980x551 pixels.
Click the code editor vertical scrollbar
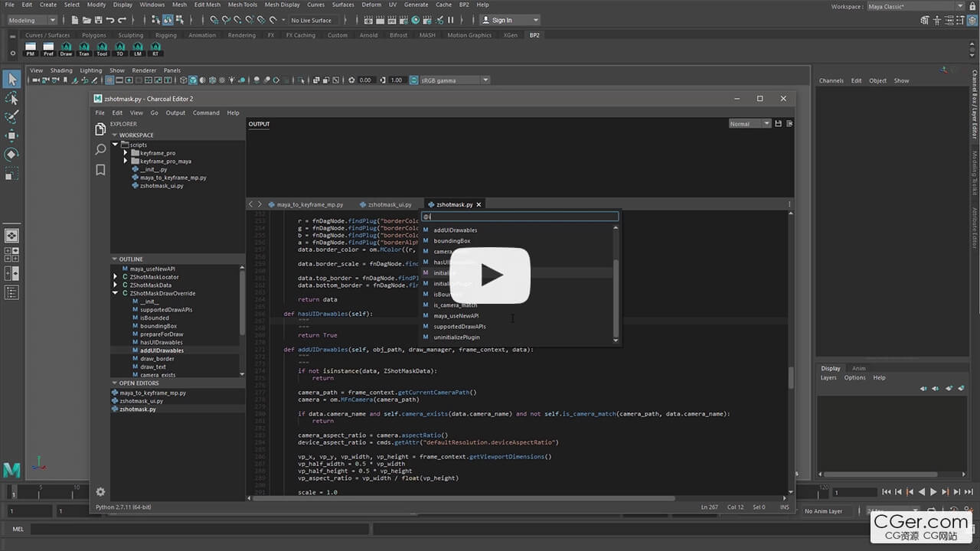[x=792, y=377]
